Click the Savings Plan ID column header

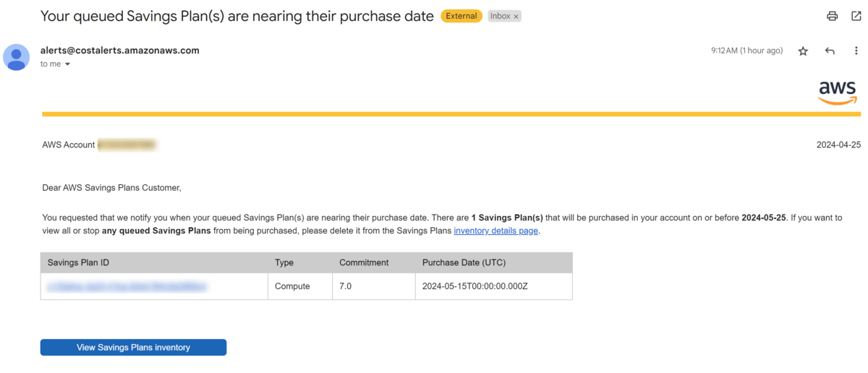pyautogui.click(x=78, y=262)
